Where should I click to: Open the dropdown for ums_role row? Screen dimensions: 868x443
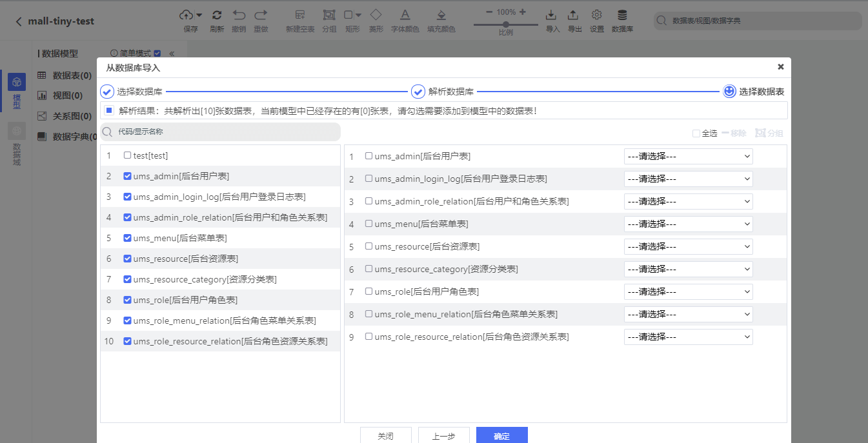pos(688,291)
